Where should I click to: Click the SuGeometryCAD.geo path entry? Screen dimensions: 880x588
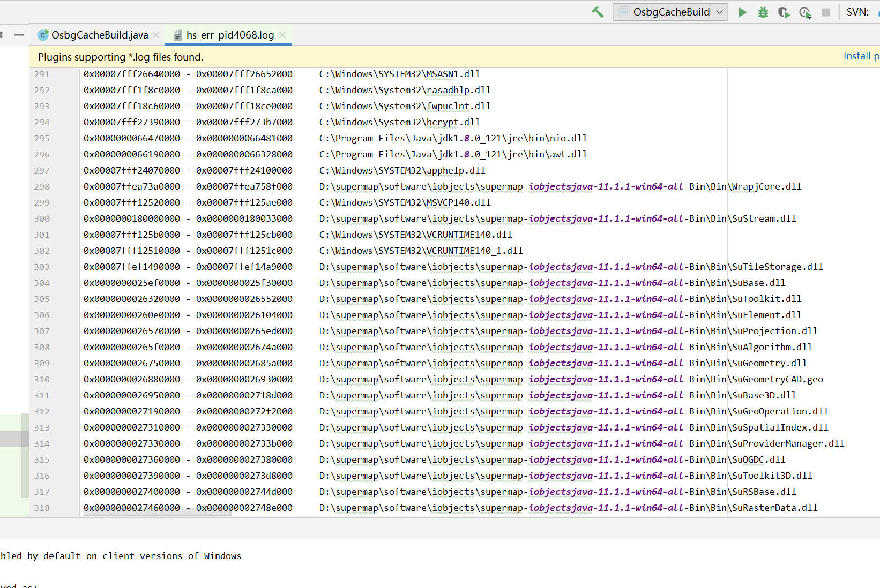571,379
